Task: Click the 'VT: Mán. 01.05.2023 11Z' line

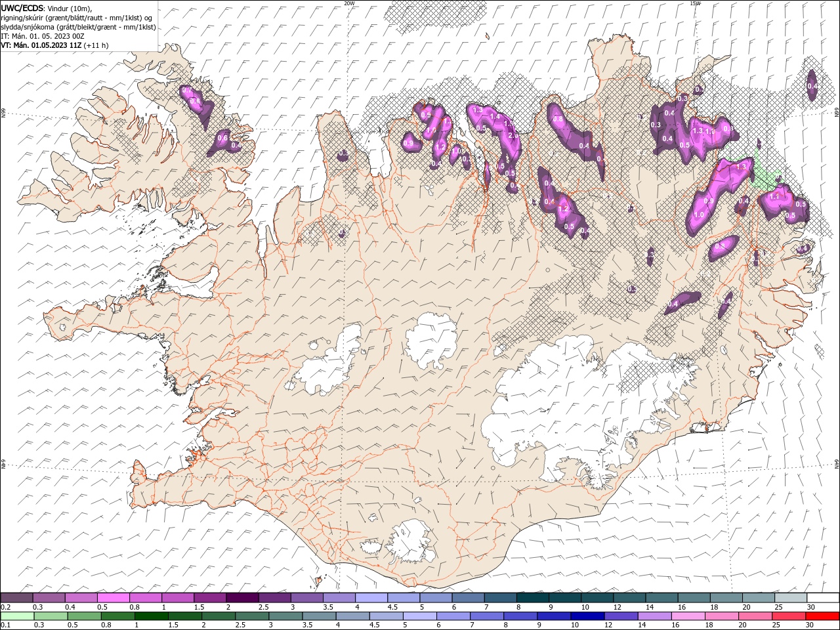Action: [x=41, y=45]
